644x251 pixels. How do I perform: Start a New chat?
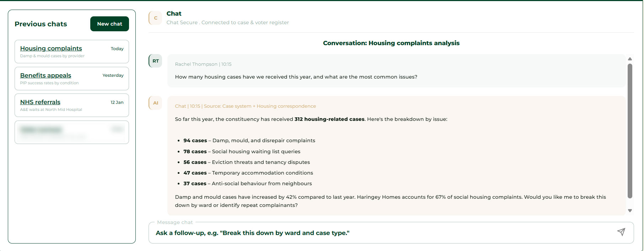coord(109,24)
